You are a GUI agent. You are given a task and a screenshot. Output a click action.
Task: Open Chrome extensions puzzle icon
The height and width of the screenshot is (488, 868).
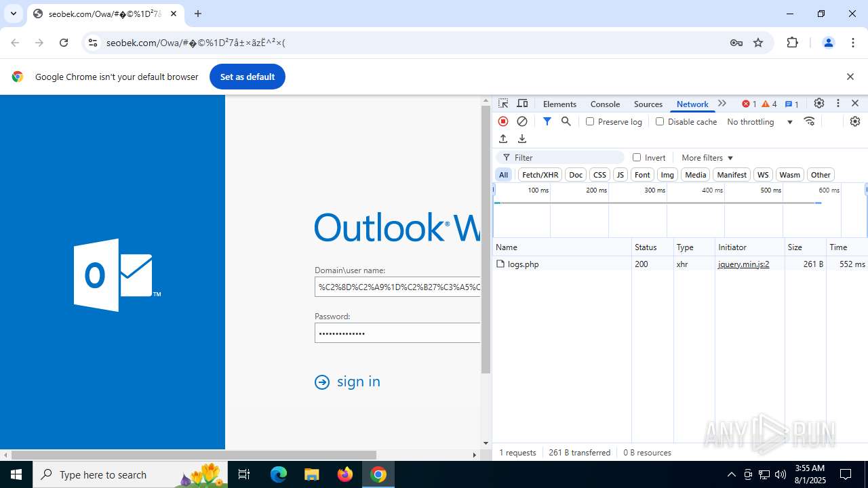click(x=793, y=43)
